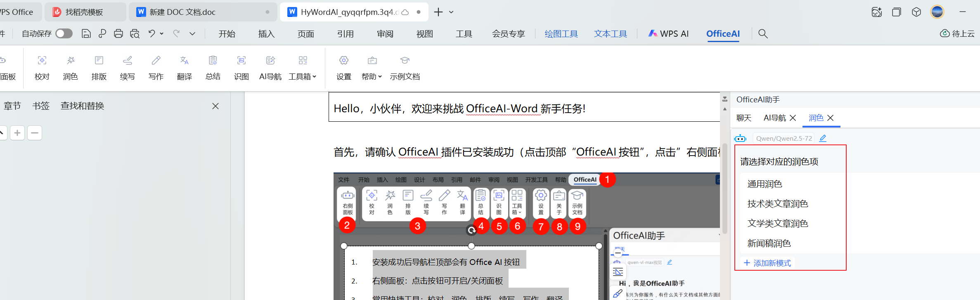The height and width of the screenshot is (300, 980).
Task: Click the OfficeAI ribbon tab
Action: click(x=723, y=34)
